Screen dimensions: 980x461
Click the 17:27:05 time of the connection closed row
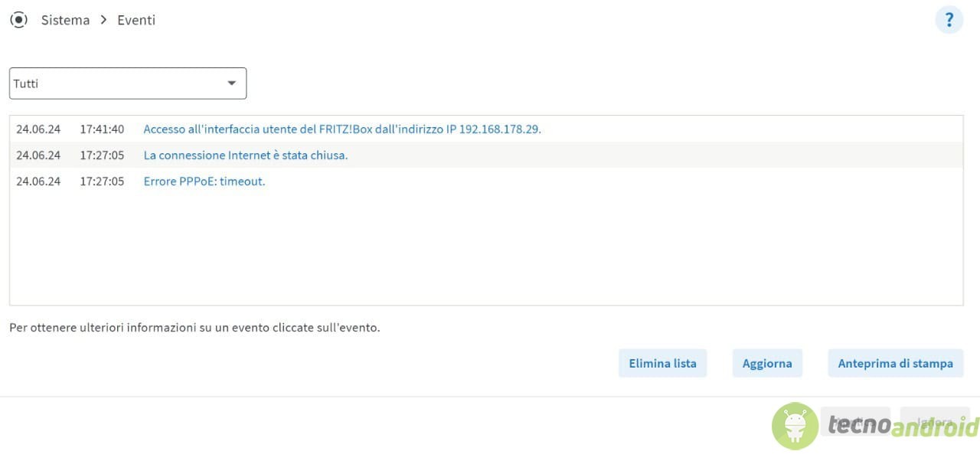pyautogui.click(x=102, y=155)
